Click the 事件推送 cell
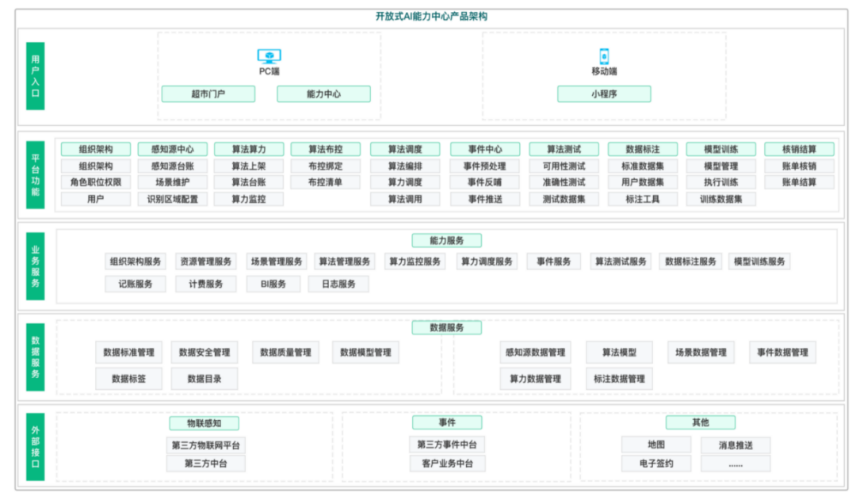 tap(485, 200)
